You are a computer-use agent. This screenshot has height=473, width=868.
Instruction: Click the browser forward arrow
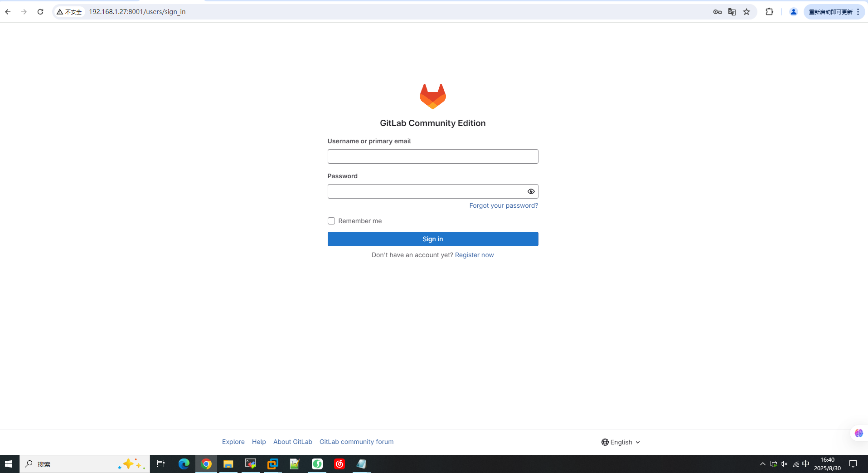point(24,12)
